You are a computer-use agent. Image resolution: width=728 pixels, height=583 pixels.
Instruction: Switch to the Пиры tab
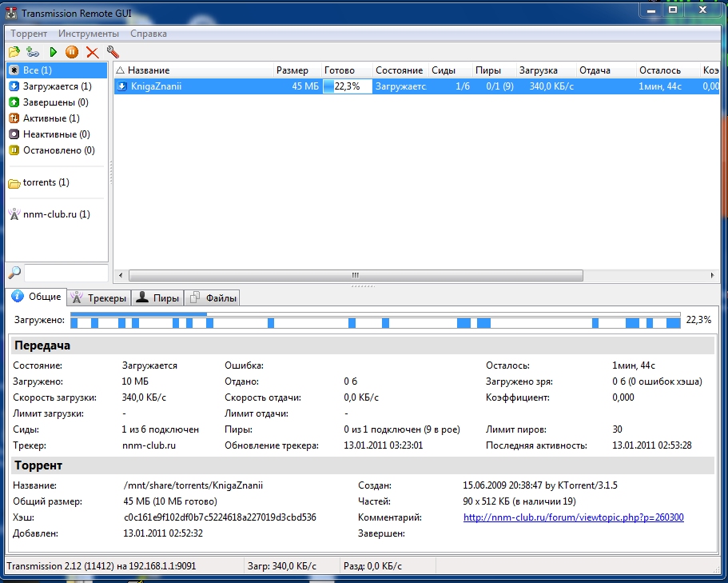click(x=157, y=298)
